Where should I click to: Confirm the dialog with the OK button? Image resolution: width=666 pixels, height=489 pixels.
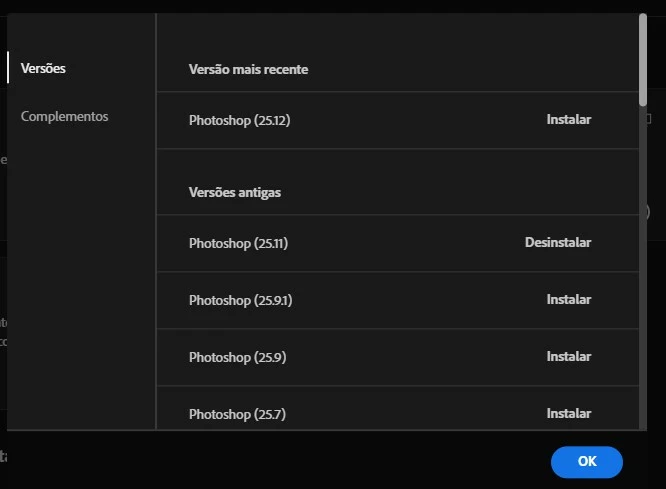coord(587,462)
